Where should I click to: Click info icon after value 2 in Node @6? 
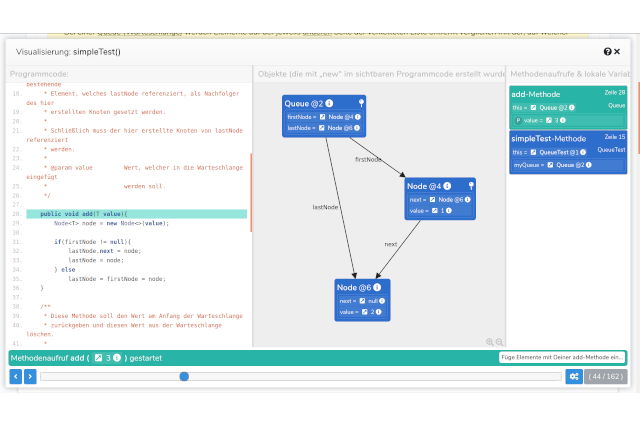pyautogui.click(x=378, y=312)
